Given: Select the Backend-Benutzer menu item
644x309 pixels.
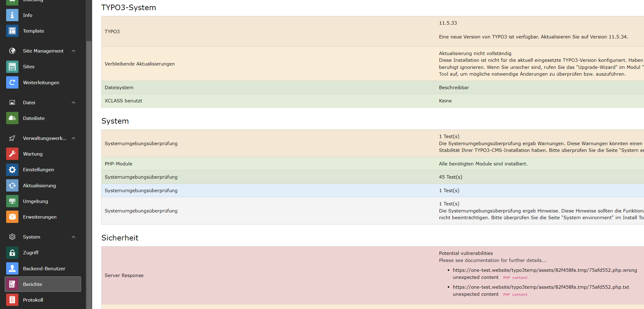Looking at the screenshot, I should click(43, 268).
